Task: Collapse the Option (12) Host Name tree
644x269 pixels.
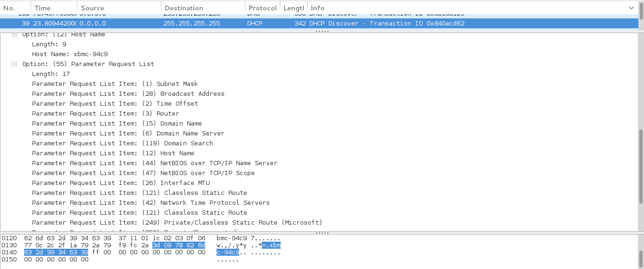Action: [x=14, y=34]
